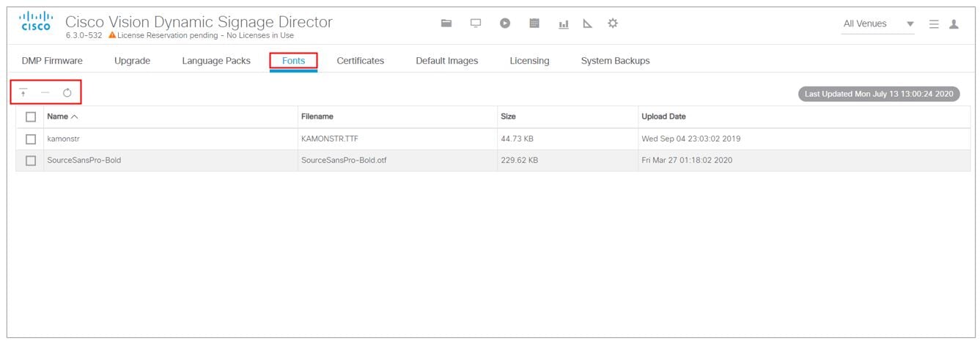This screenshot has height=343, width=980.
Task: Open the folder icon in header
Action: pyautogui.click(x=446, y=23)
